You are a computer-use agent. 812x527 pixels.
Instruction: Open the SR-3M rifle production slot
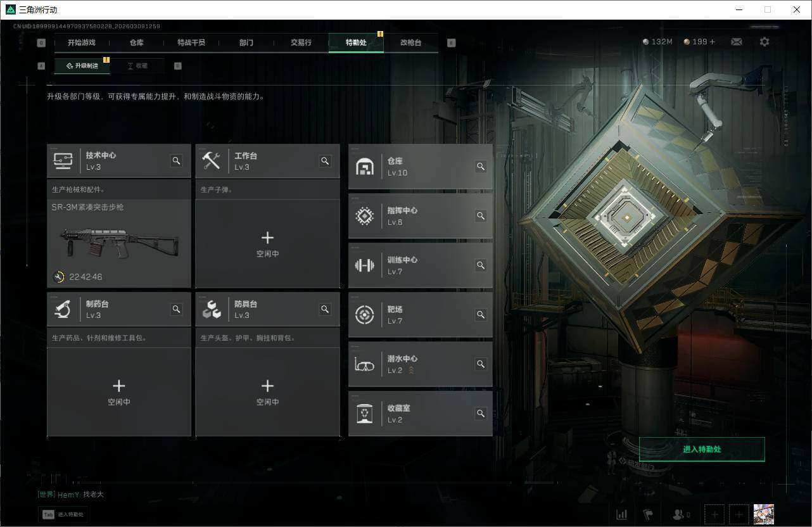coord(119,244)
